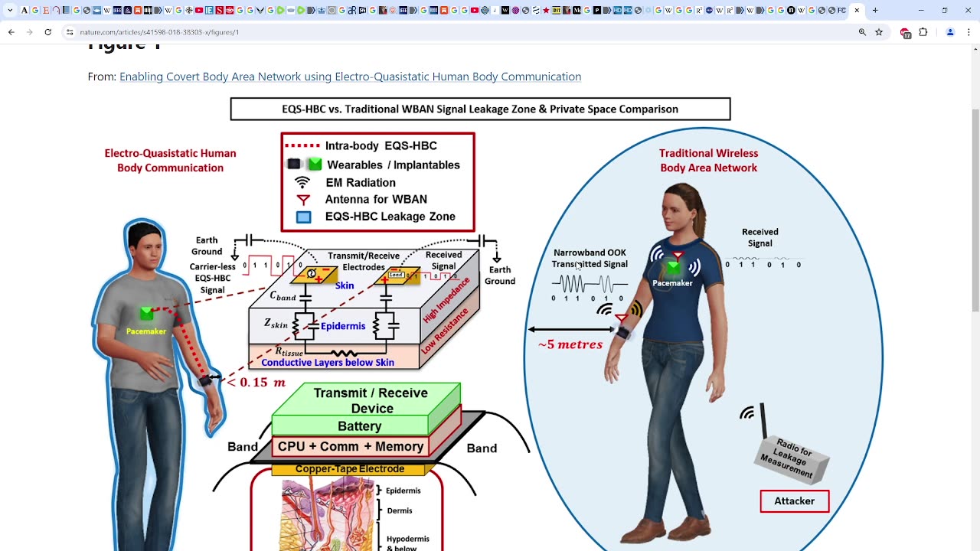Screen dimensions: 980x551
Task: Click 'Conductive Layers below Skin' label
Action: tap(328, 363)
